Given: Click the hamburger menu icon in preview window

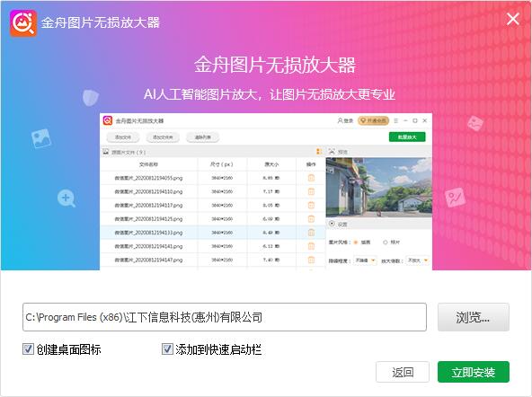Looking at the screenshot, I should (396, 120).
